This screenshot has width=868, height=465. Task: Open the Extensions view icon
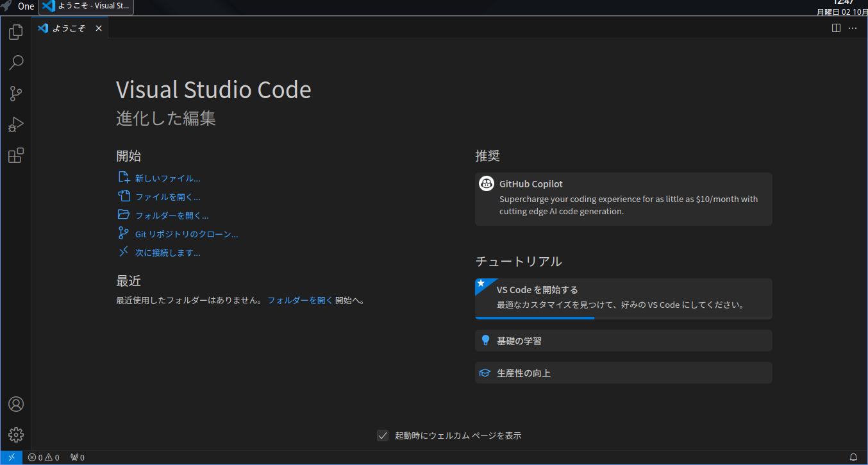click(16, 155)
